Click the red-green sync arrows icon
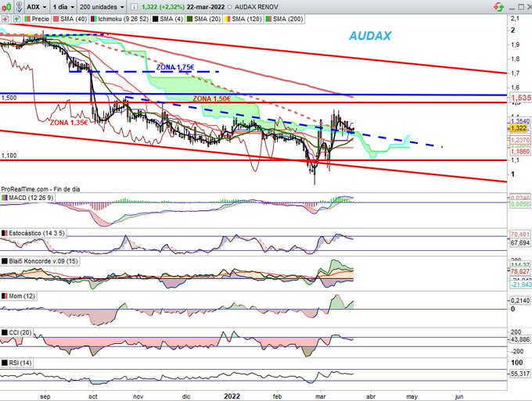The height and width of the screenshot is (401, 532). (x=498, y=6)
